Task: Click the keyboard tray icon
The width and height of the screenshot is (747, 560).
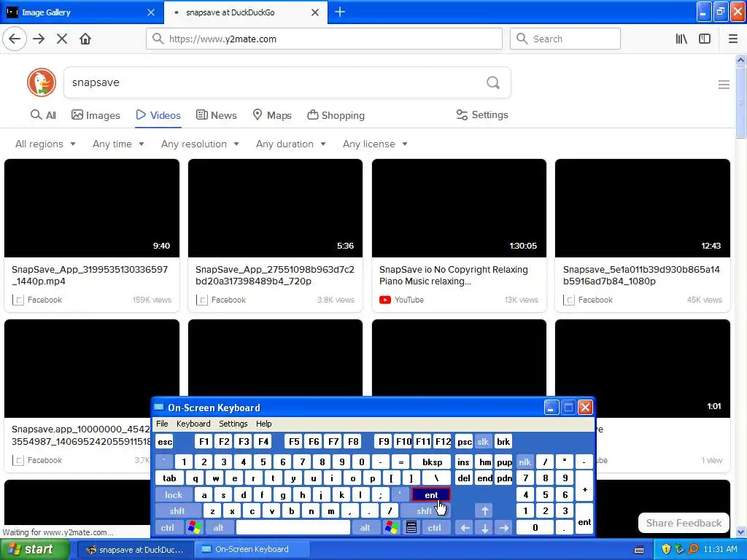Action: tap(639, 550)
